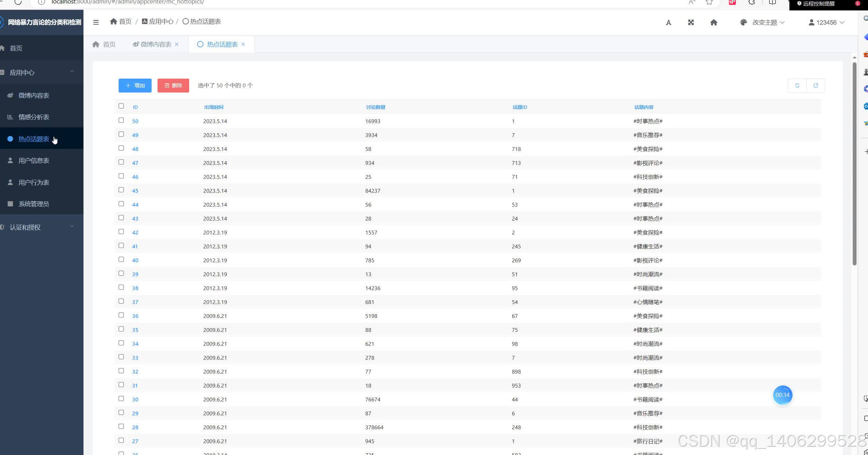
Task: Select 热点话题表 in the sidebar
Action: (42, 139)
